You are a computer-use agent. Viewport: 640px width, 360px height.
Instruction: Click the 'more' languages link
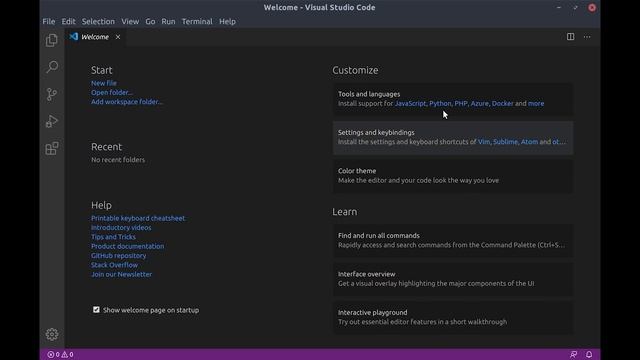tap(536, 103)
